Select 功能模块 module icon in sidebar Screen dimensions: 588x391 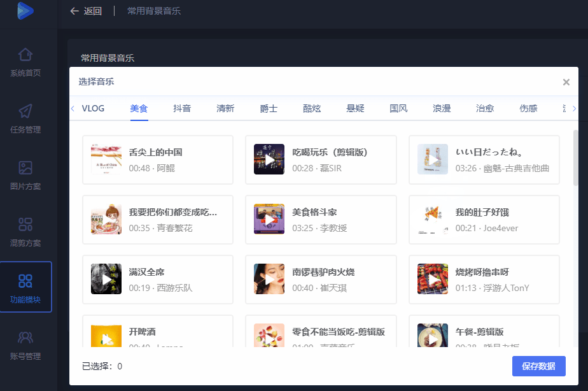(x=25, y=281)
